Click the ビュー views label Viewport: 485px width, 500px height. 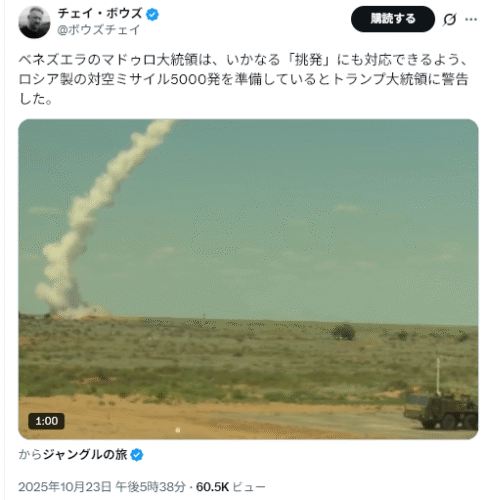tap(249, 487)
